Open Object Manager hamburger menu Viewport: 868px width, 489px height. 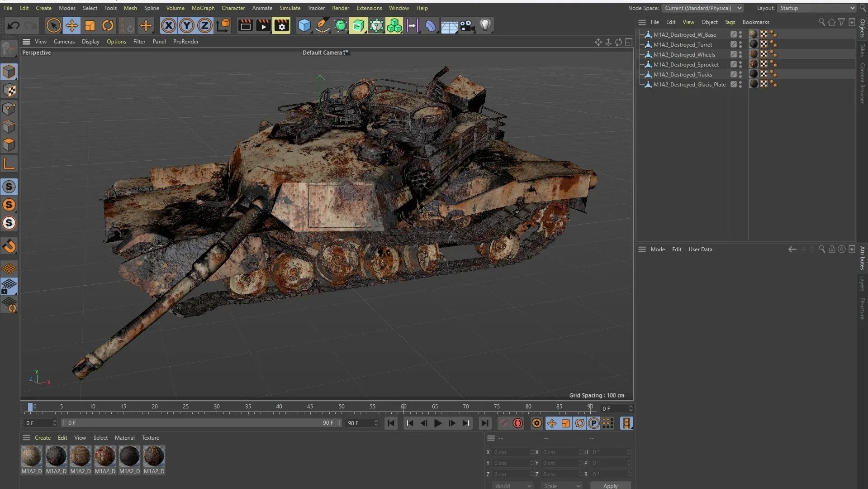tap(641, 22)
